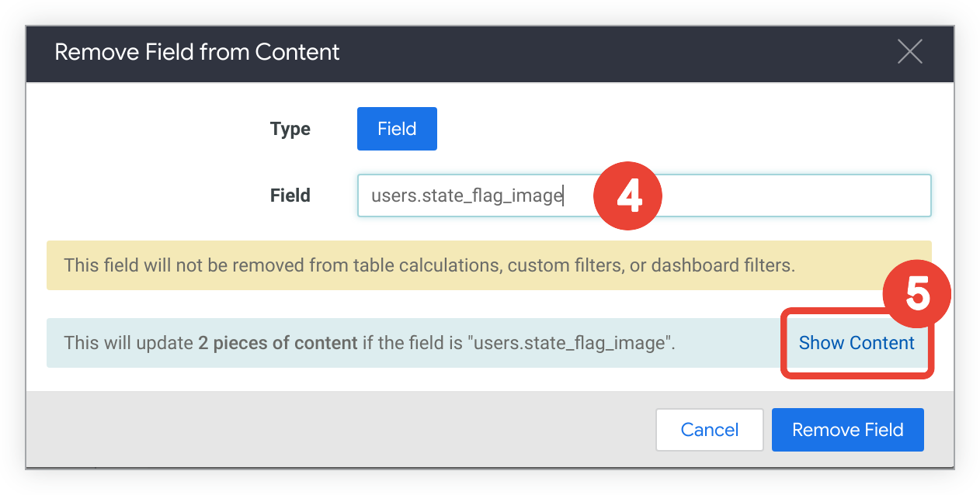Image resolution: width=980 pixels, height=495 pixels.
Task: Close the Remove Field from Content dialog
Action: (909, 52)
